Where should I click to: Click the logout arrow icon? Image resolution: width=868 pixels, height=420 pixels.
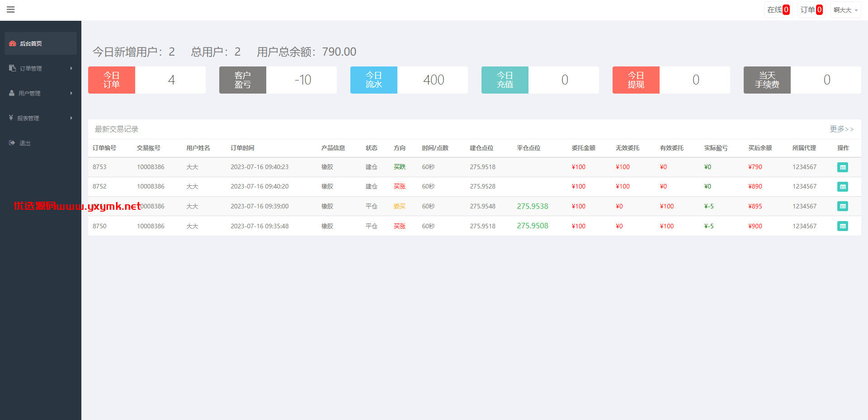point(12,143)
